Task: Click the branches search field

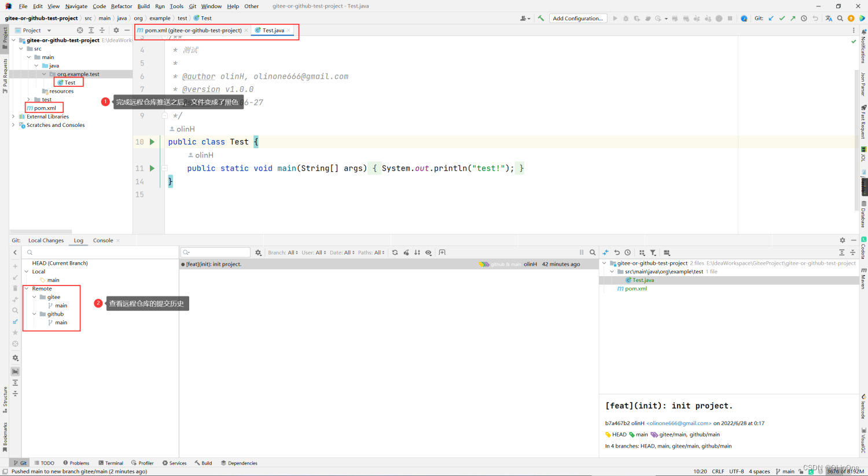Action: click(x=100, y=252)
